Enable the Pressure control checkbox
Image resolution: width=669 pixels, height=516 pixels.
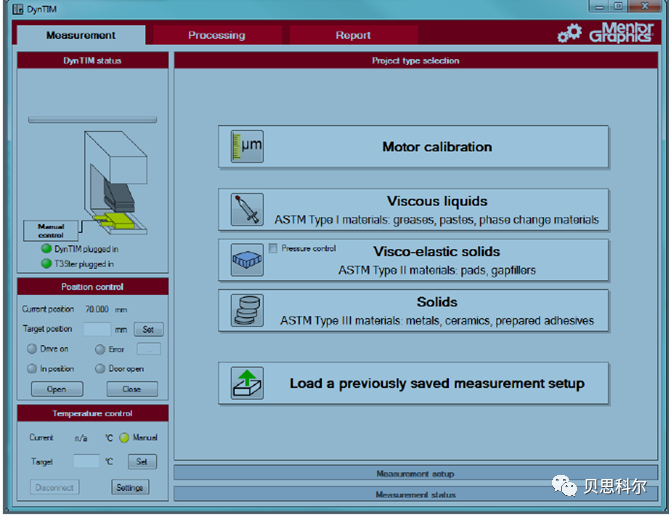pos(273,248)
